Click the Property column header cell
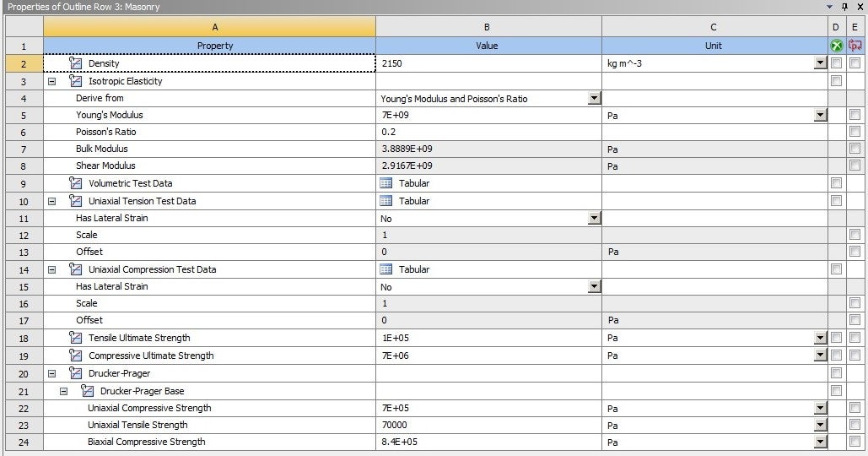 [x=210, y=46]
